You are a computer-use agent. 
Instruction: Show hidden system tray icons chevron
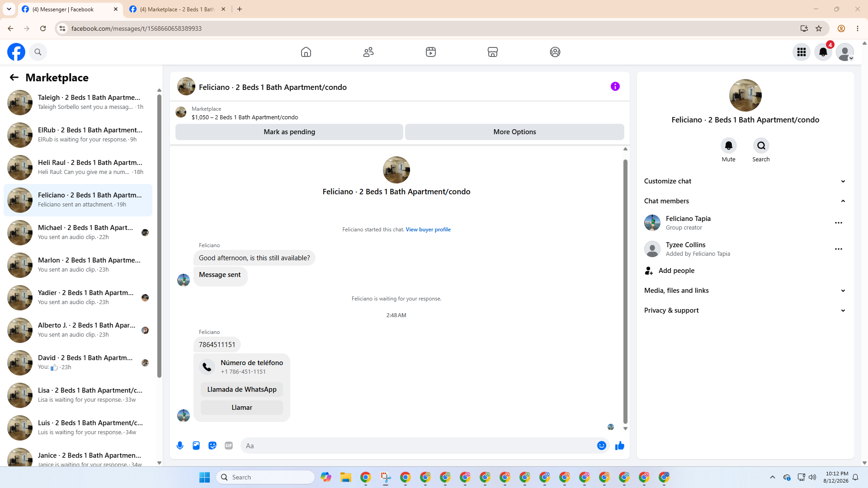coord(773,477)
